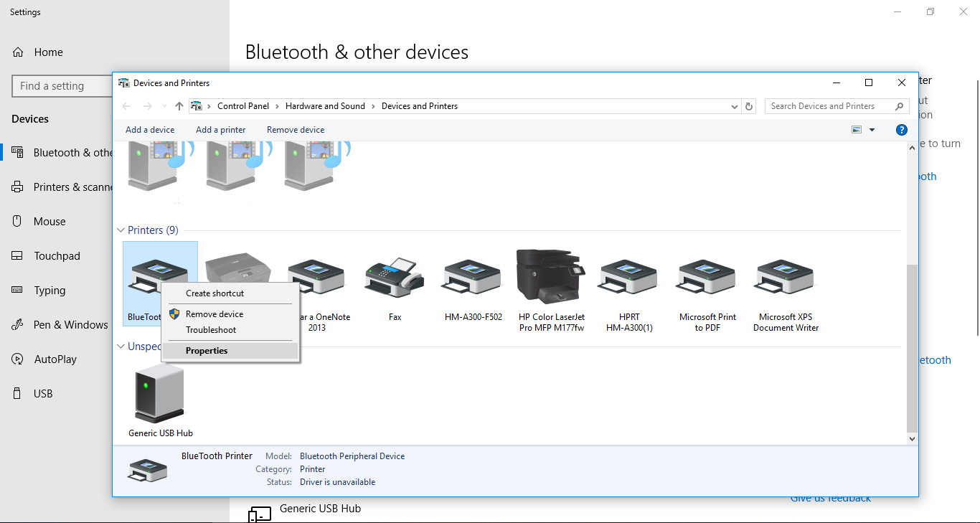
Task: Select the Generic USB Hub device icon
Action: coord(160,393)
